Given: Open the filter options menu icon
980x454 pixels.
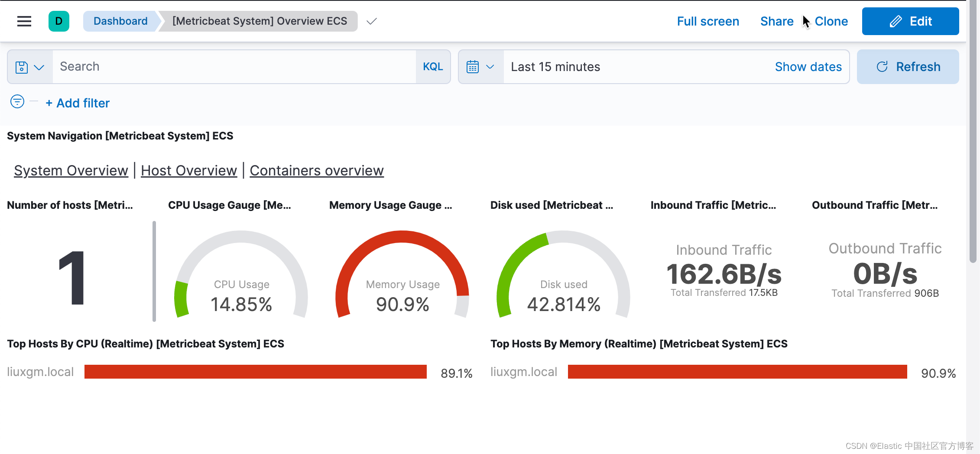Looking at the screenshot, I should tap(17, 102).
